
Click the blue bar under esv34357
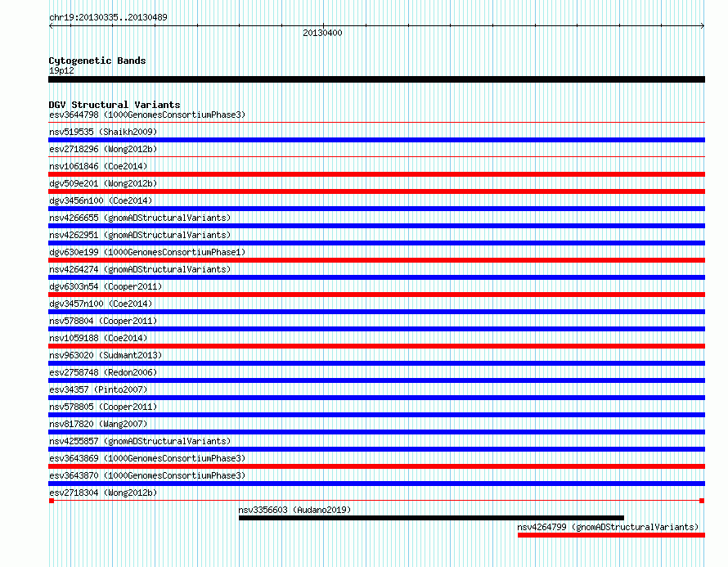tap(376, 398)
